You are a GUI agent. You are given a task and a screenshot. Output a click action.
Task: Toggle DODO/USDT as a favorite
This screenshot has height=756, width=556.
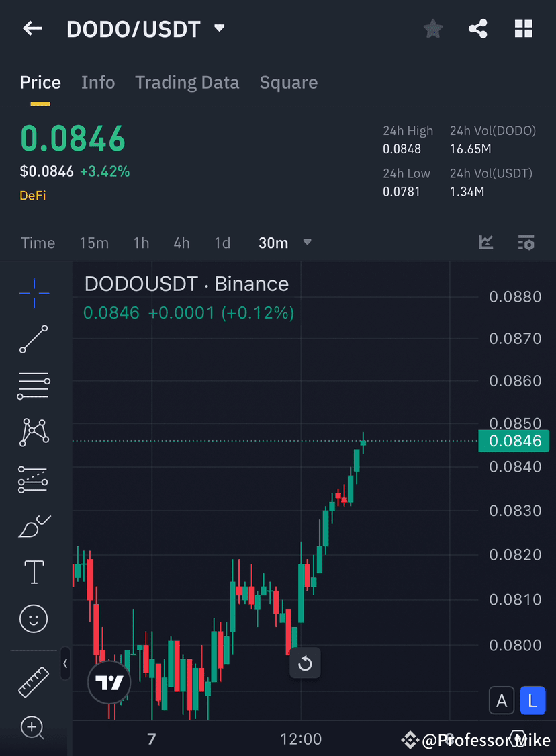tap(432, 28)
